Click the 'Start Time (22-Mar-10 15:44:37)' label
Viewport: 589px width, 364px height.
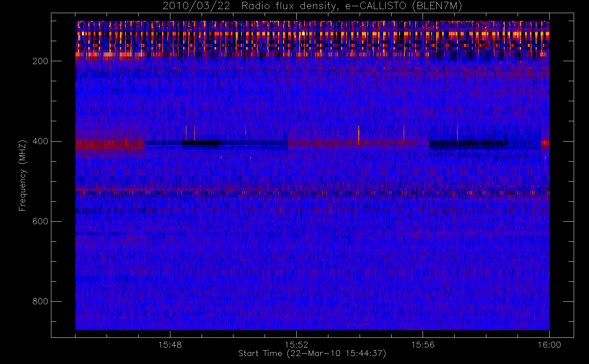tap(312, 353)
